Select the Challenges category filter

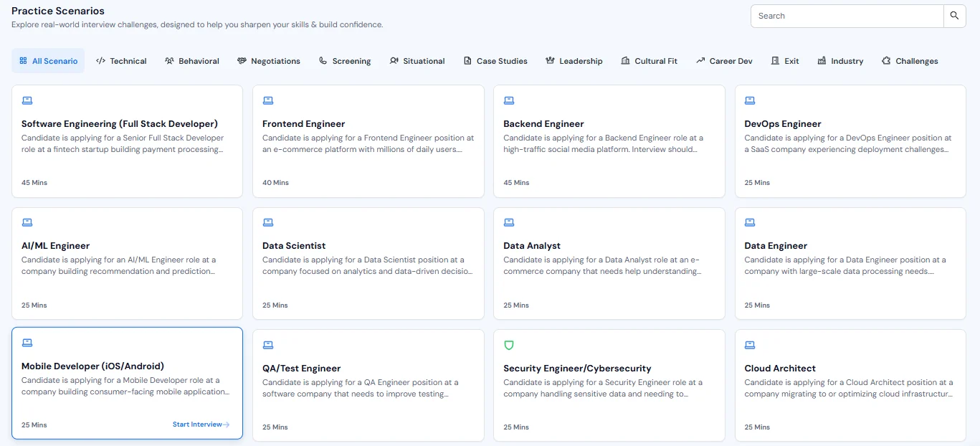coord(909,61)
